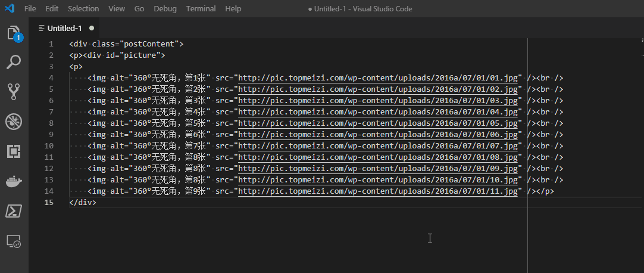Follow the 01.jpg image URL link
644x273 pixels.
pyautogui.click(x=377, y=78)
